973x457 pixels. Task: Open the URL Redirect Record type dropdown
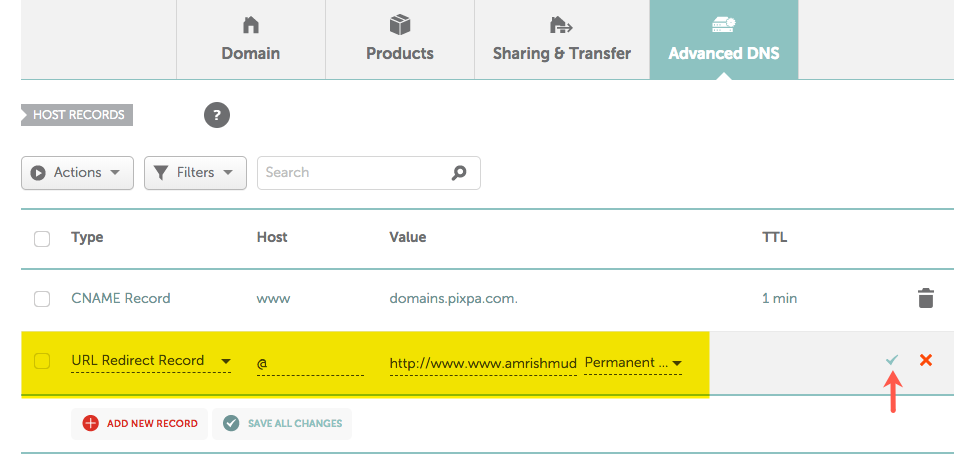pos(151,361)
